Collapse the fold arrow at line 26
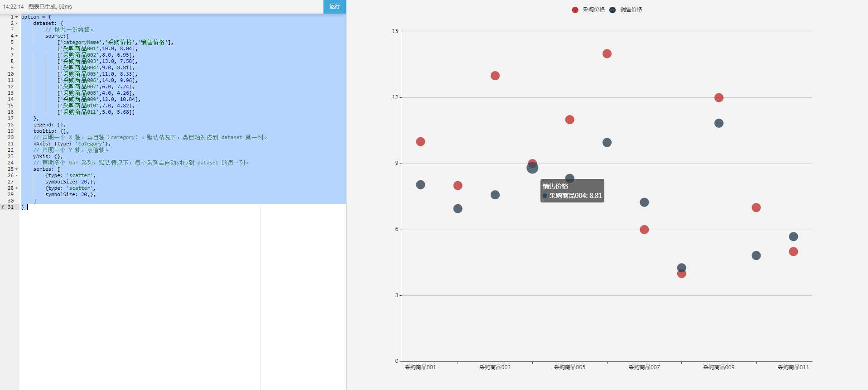This screenshot has height=390, width=868. click(x=17, y=175)
